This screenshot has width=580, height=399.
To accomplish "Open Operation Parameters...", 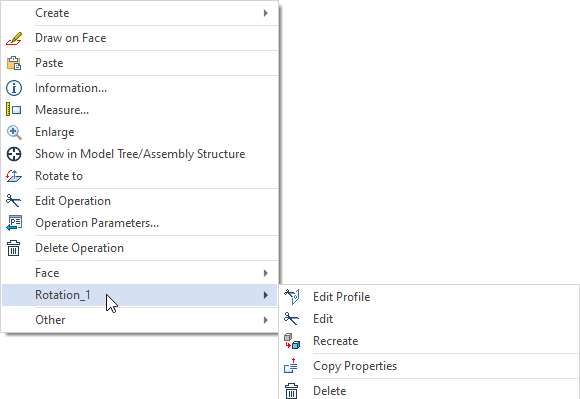I will pyautogui.click(x=140, y=223).
